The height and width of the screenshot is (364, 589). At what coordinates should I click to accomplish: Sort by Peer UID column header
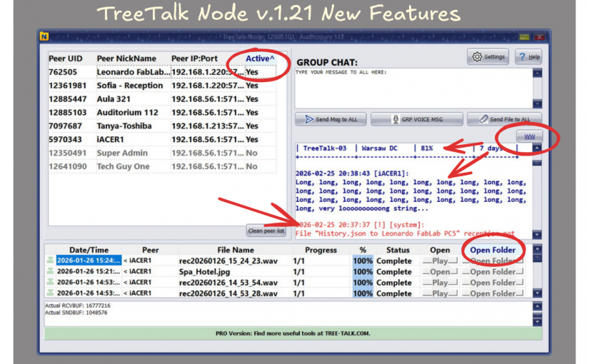click(x=66, y=59)
